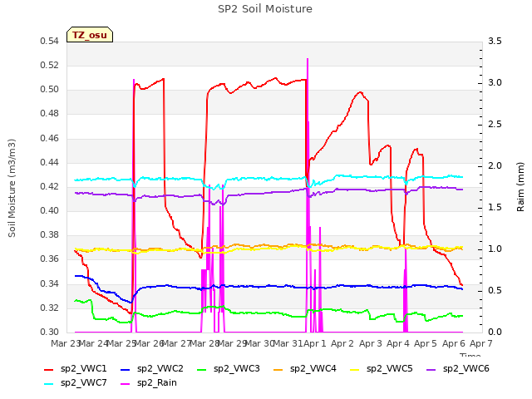Click the yellow sp2_VWC5 legend color marker

coord(355,369)
